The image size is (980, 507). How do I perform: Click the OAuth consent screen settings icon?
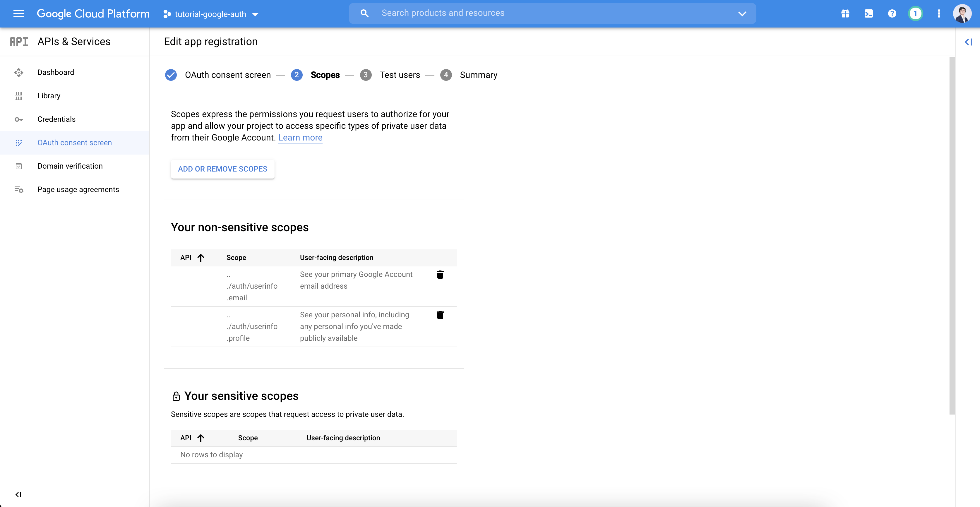click(x=18, y=142)
